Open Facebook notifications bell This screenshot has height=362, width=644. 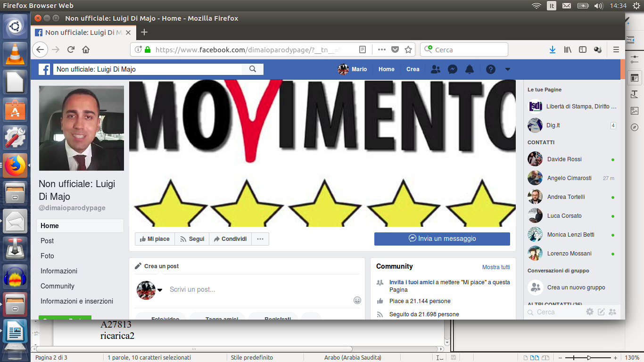[469, 69]
